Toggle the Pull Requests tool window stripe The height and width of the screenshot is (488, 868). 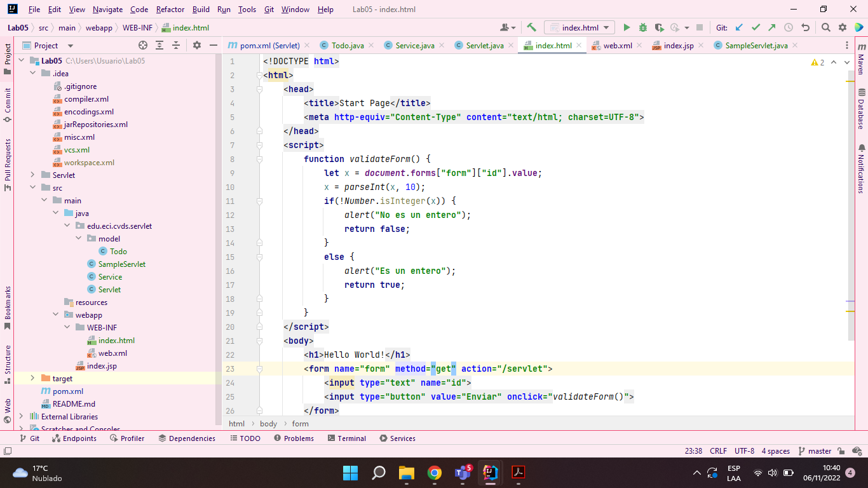8,164
